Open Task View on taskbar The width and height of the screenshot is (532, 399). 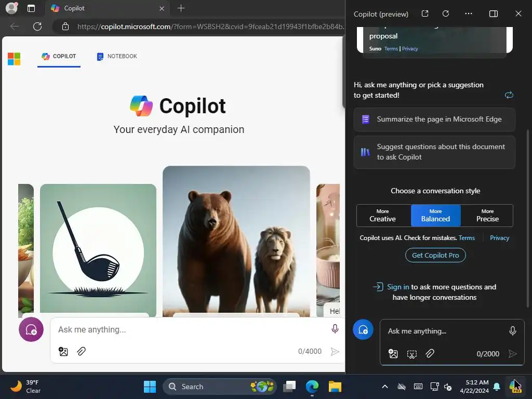pyautogui.click(x=289, y=387)
